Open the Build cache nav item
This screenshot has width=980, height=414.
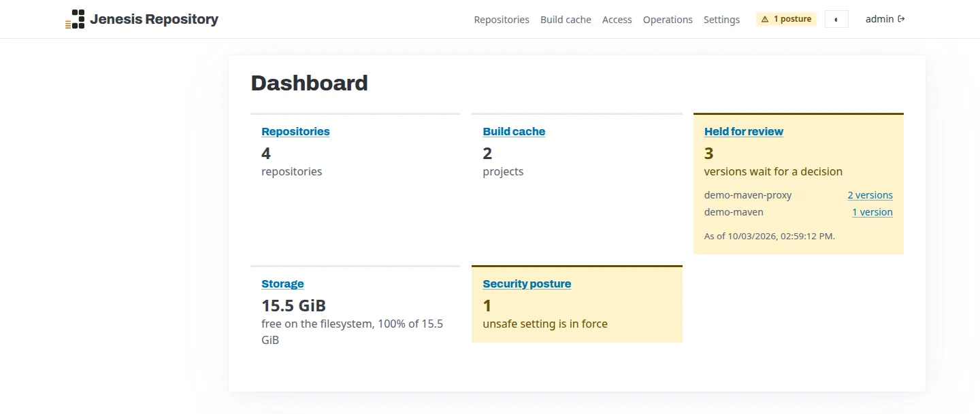[x=566, y=20]
